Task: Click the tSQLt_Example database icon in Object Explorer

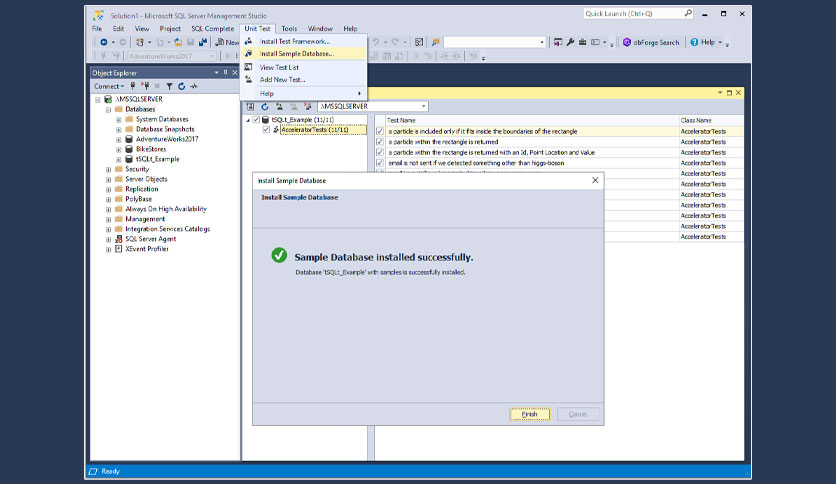Action: pyautogui.click(x=128, y=159)
